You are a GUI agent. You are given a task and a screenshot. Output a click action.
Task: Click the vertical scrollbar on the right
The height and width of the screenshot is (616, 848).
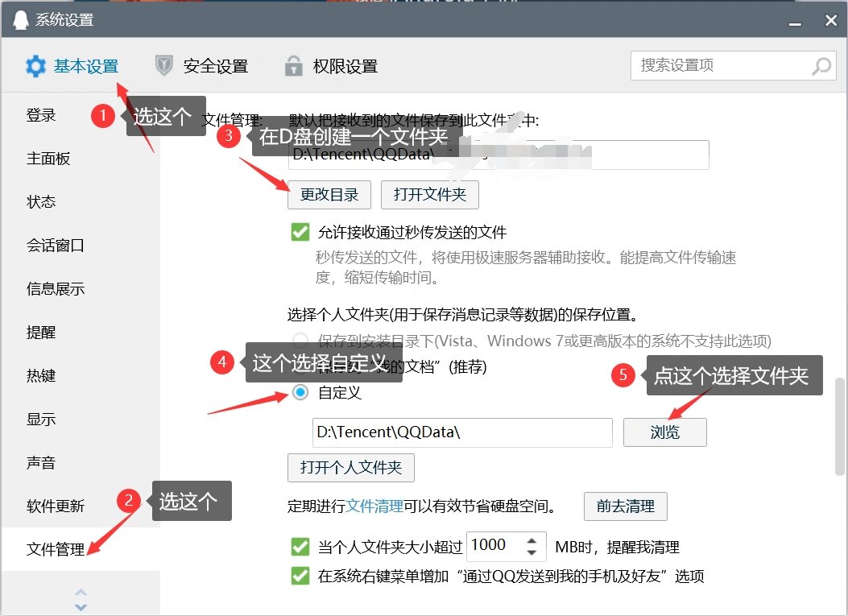click(x=841, y=419)
